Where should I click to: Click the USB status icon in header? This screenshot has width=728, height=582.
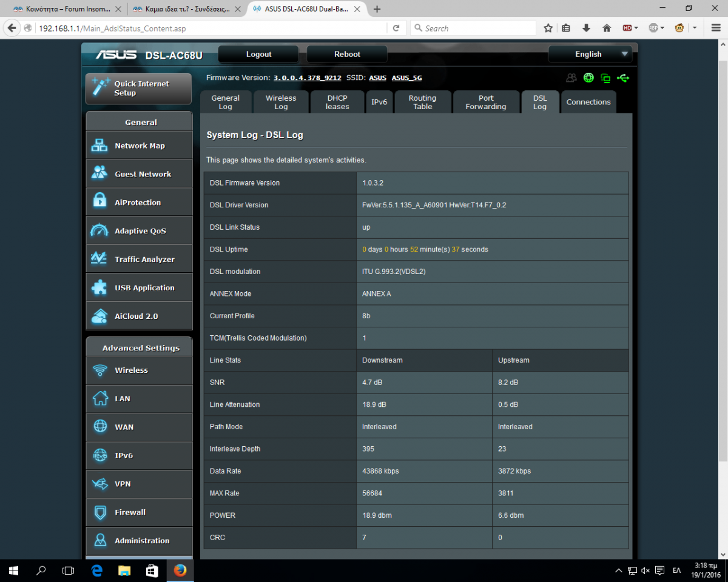pos(622,78)
